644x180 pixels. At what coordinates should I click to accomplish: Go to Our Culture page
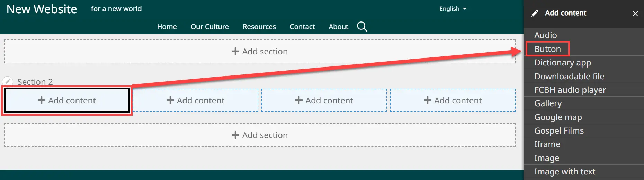[209, 27]
